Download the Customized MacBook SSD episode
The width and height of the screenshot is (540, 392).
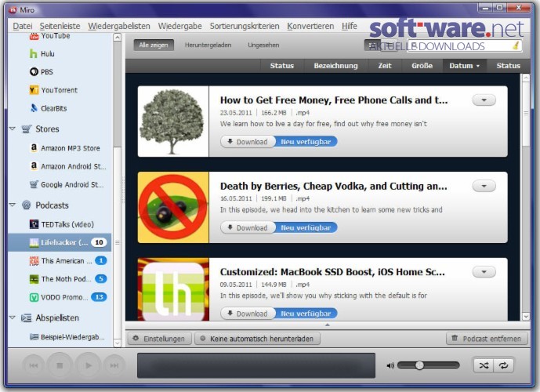[248, 314]
